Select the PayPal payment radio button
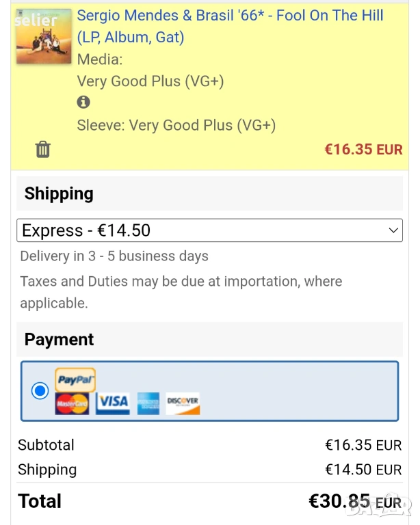Image resolution: width=420 pixels, height=525 pixels. (40, 391)
